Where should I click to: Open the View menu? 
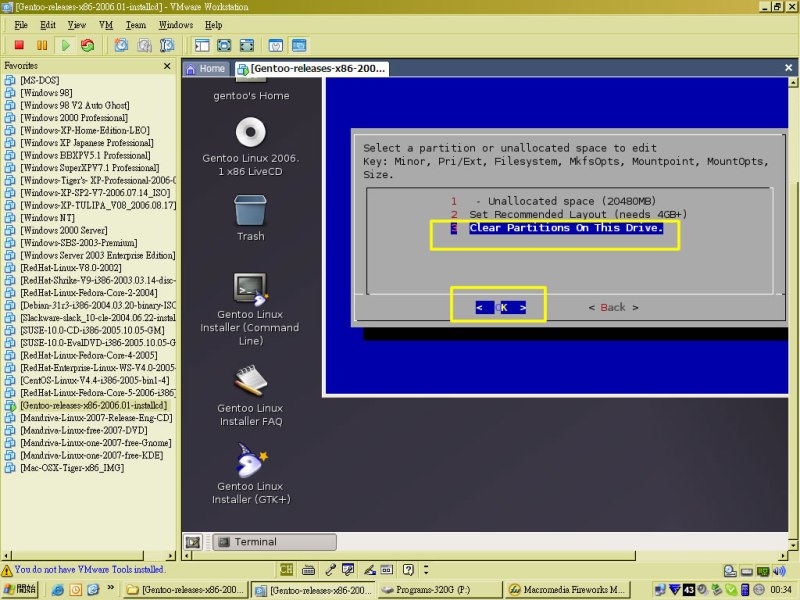(x=77, y=25)
